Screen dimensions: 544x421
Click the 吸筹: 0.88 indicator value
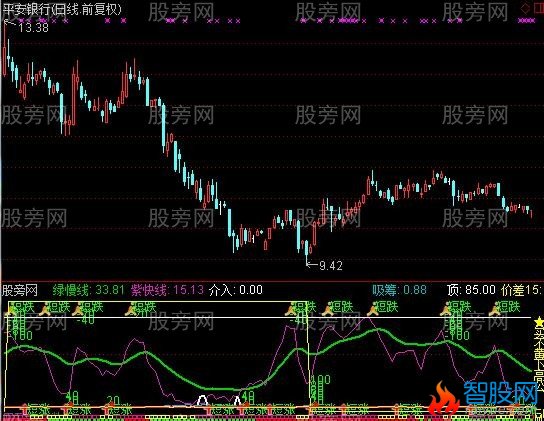(399, 290)
